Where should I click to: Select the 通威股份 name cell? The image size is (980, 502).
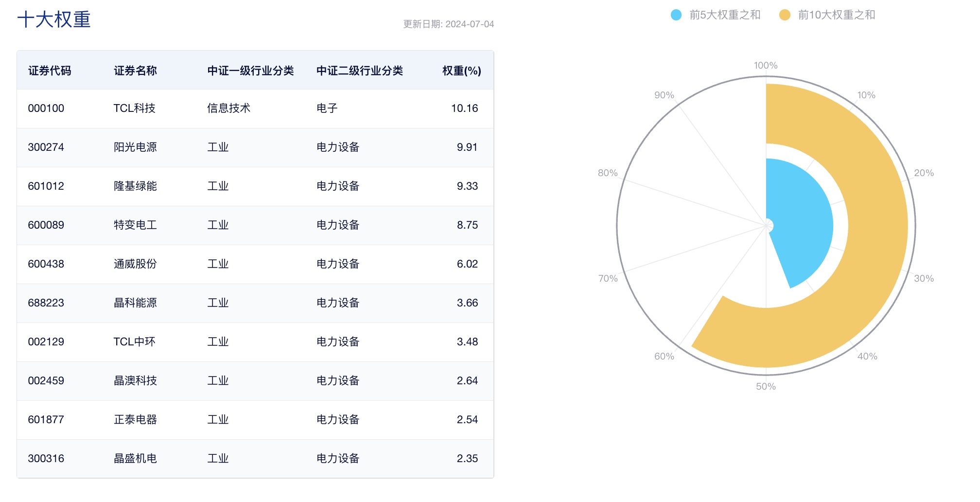click(x=135, y=264)
